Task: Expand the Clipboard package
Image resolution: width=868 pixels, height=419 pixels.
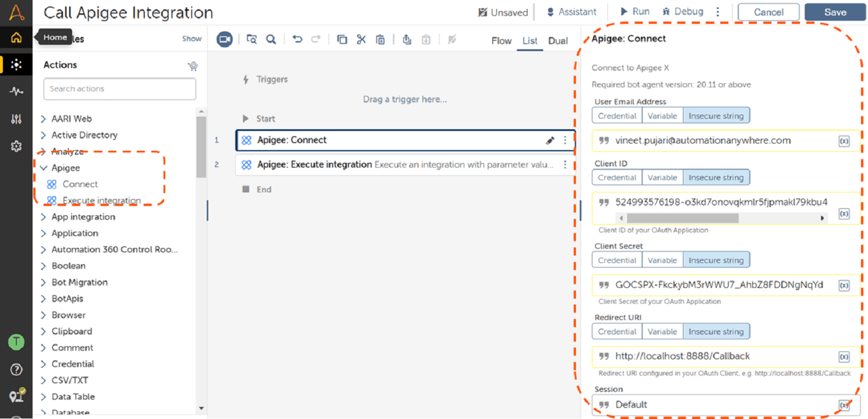Action: point(44,331)
